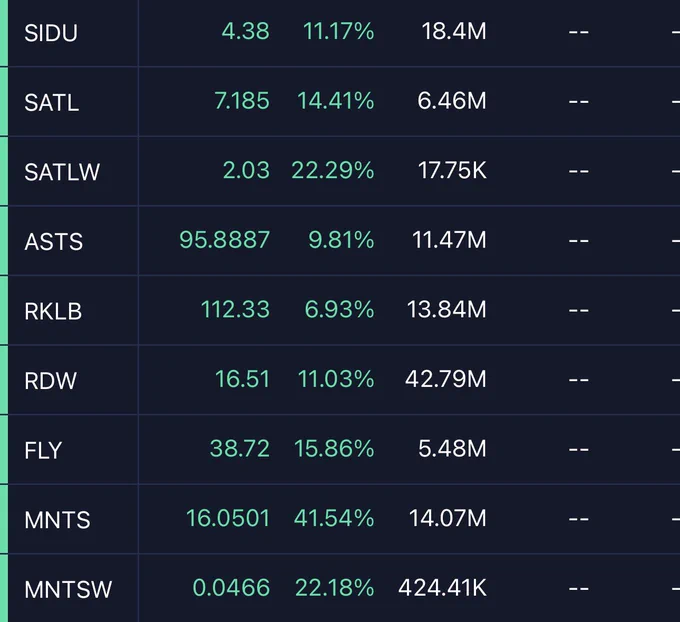
Task: Click the green indicator bar beside ASTS
Action: click(4, 241)
